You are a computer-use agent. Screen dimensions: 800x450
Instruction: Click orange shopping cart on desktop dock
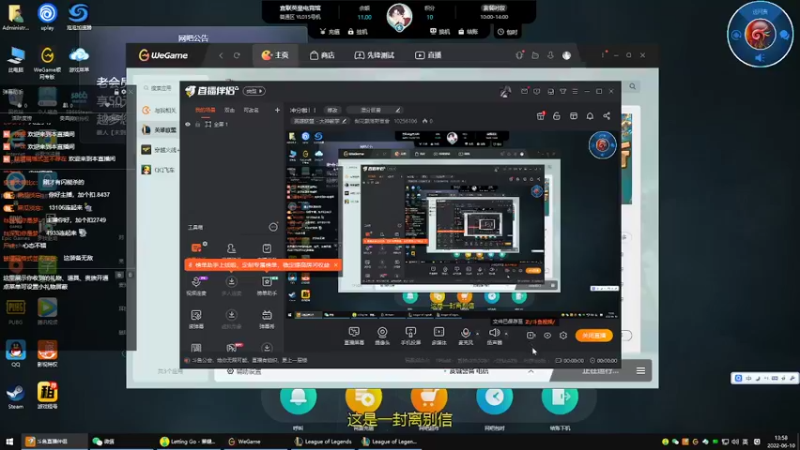coord(429,398)
